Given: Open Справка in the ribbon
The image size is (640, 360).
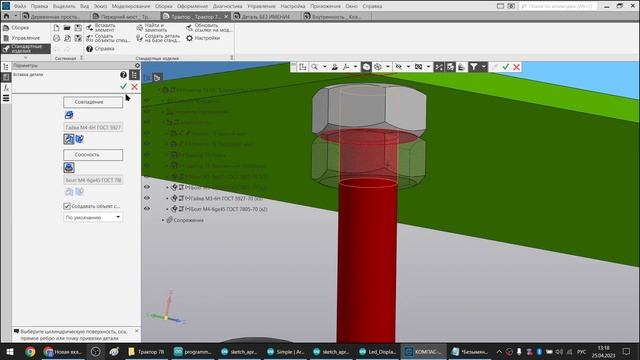Looking at the screenshot, I should click(x=100, y=49).
